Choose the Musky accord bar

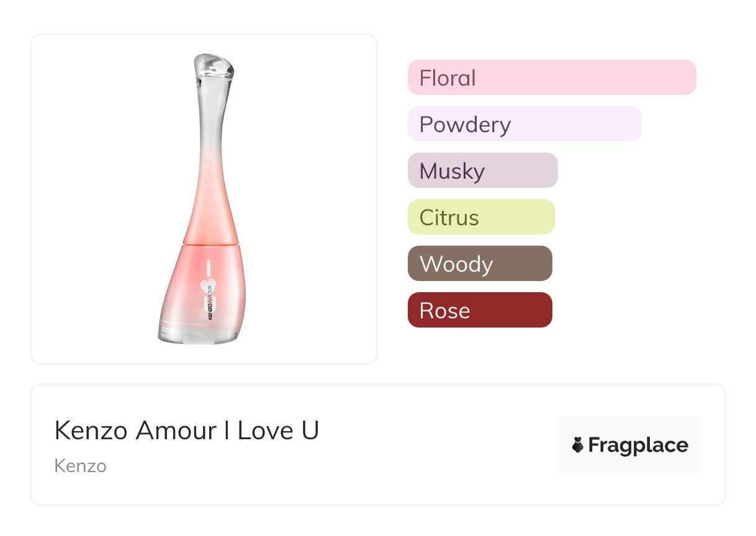pos(482,171)
